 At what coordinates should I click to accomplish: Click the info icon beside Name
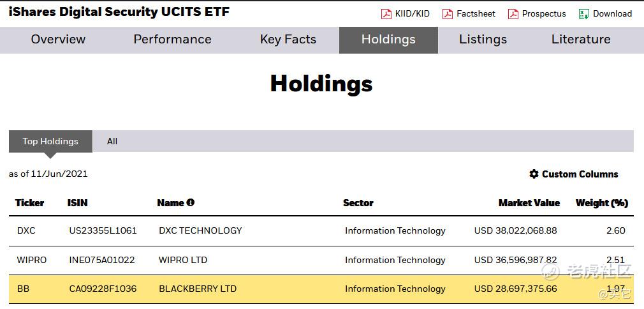tap(191, 202)
